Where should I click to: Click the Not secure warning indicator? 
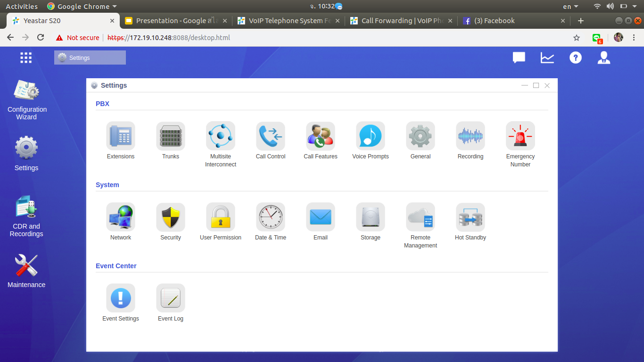click(77, 38)
